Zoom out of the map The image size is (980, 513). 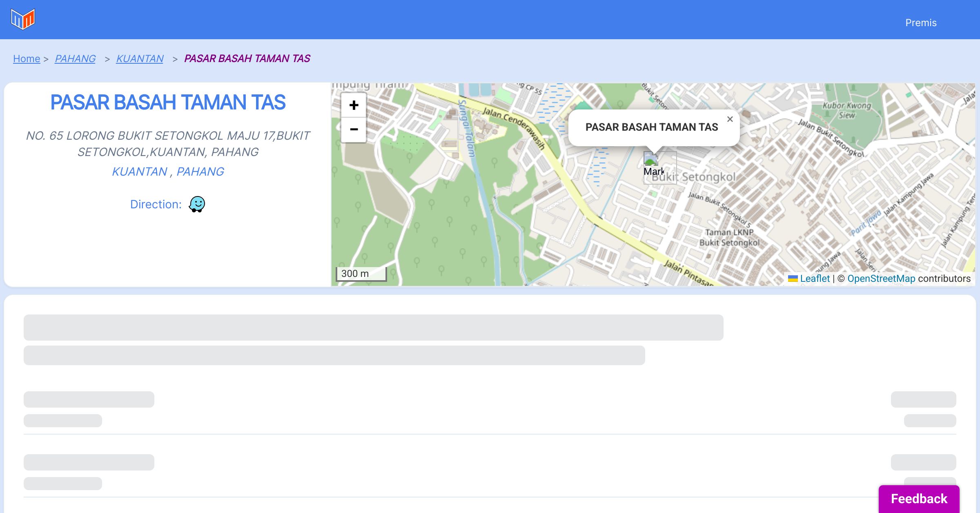[x=354, y=129]
